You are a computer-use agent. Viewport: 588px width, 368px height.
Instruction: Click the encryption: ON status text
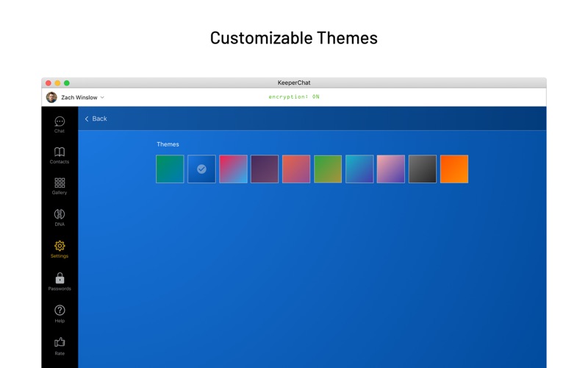(294, 97)
